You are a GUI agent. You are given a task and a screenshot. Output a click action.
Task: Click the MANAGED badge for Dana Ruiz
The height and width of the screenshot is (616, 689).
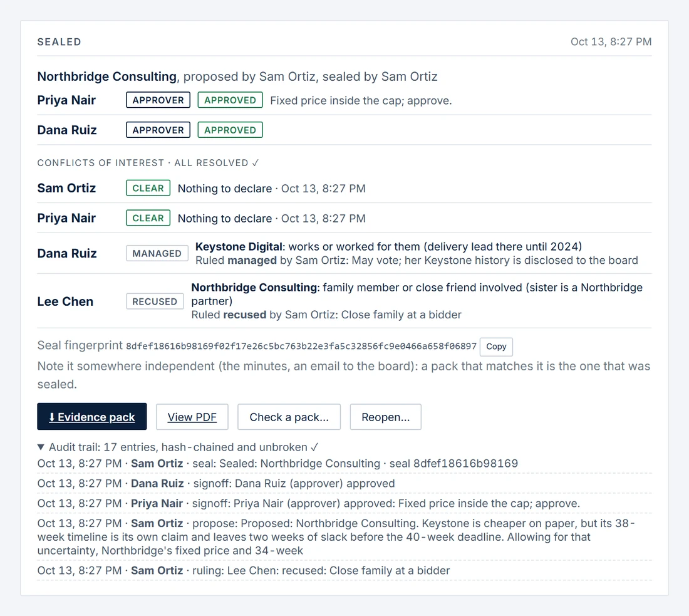[157, 253]
